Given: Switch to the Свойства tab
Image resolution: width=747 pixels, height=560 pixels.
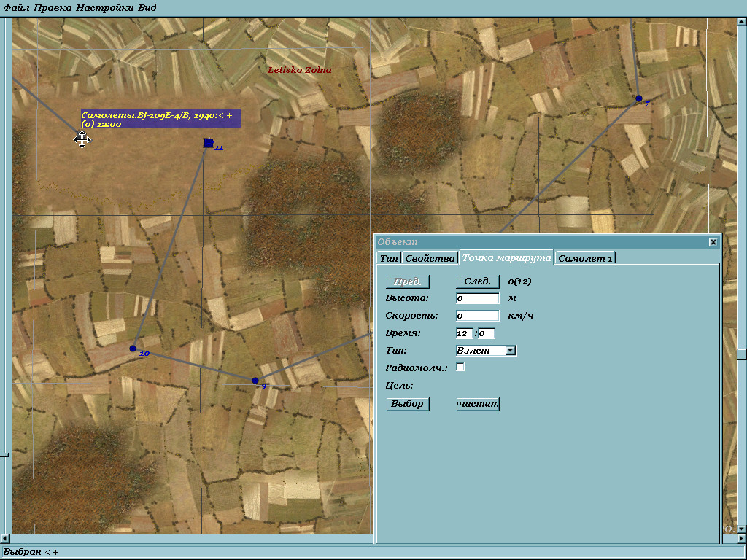Looking at the screenshot, I should point(430,258).
